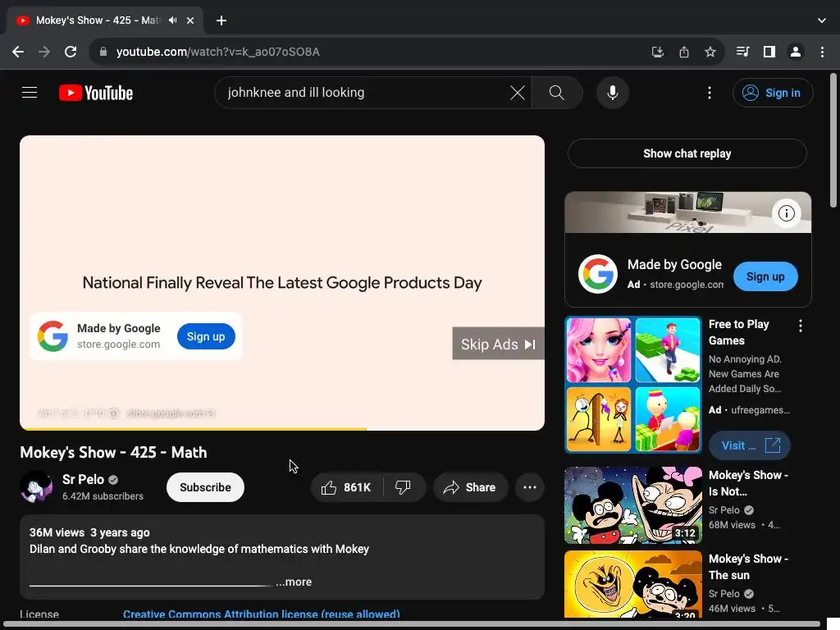Click the install app icon in address bar

(x=657, y=52)
